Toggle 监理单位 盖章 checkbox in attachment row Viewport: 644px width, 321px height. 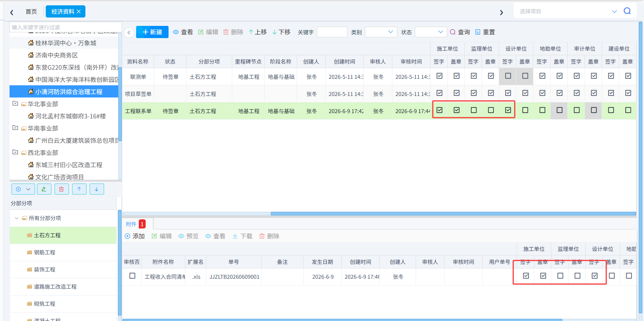pos(578,276)
